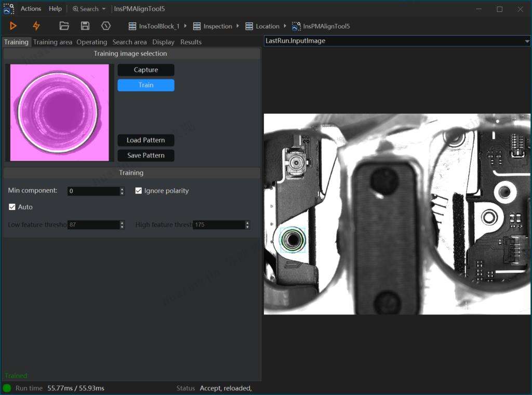532x395 pixels.
Task: Click the Inspection breadcrumb icon
Action: (x=197, y=27)
